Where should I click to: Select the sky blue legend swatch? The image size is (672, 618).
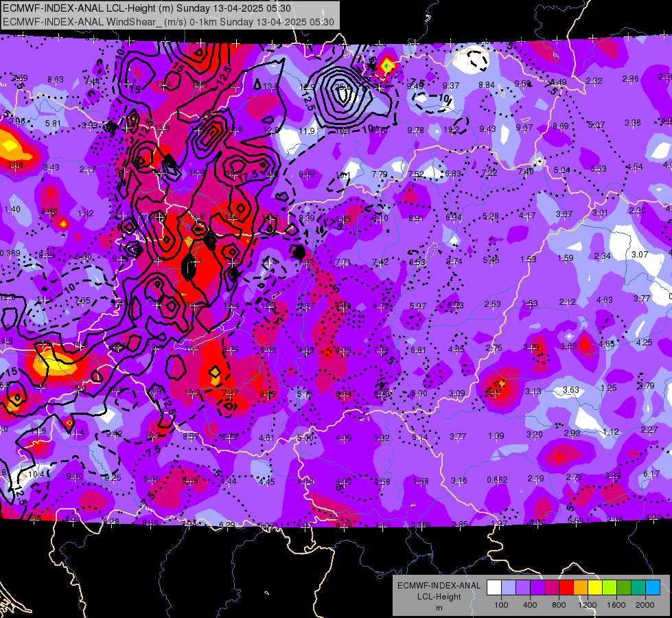(x=653, y=588)
